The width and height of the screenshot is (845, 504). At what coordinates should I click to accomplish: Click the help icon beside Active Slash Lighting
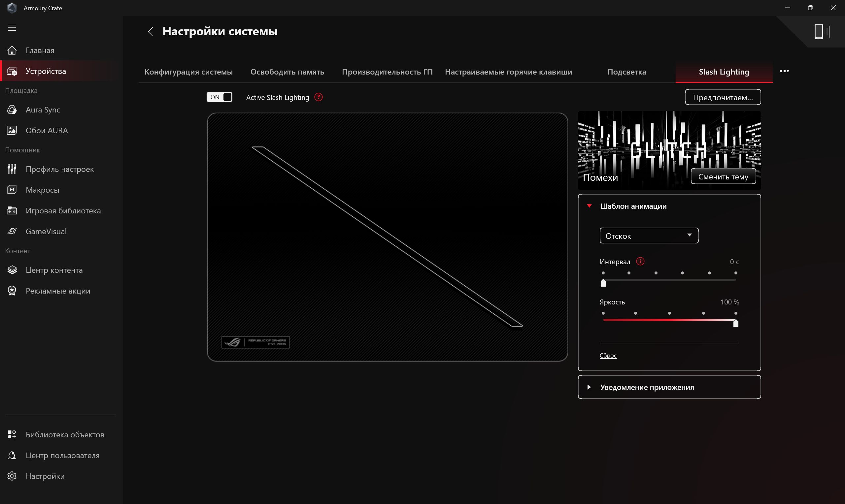click(x=319, y=97)
